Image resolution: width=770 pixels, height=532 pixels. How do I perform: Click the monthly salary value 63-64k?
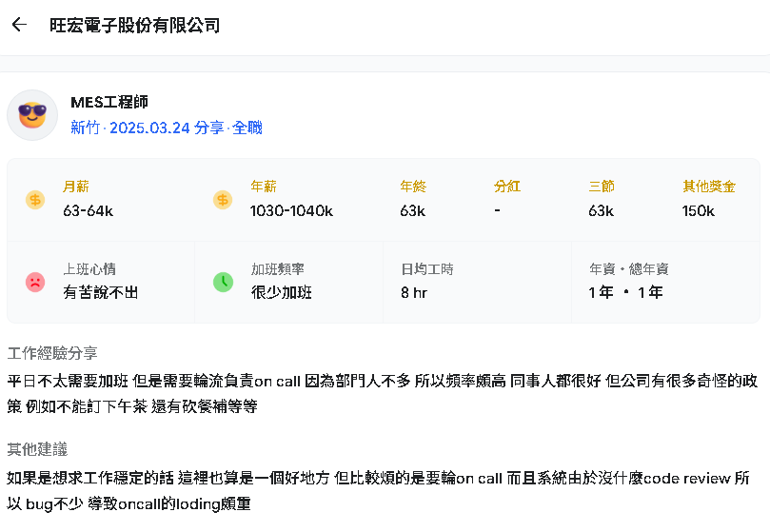pos(88,210)
